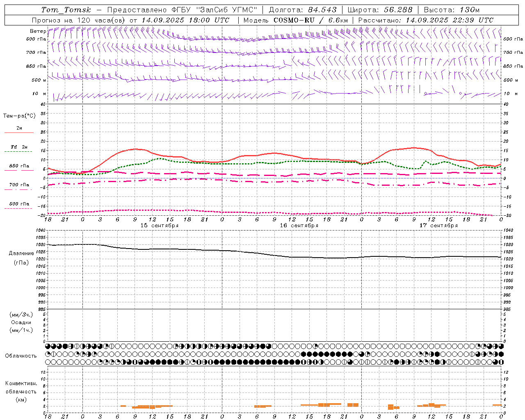The width and height of the screenshot is (525, 420).
Task: Click the '(км)' convective cloud unit label
Action: pyautogui.click(x=21, y=399)
